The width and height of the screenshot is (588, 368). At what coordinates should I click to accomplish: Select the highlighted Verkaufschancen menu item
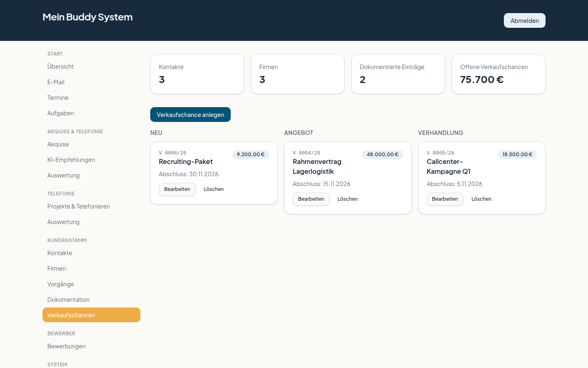coord(91,315)
